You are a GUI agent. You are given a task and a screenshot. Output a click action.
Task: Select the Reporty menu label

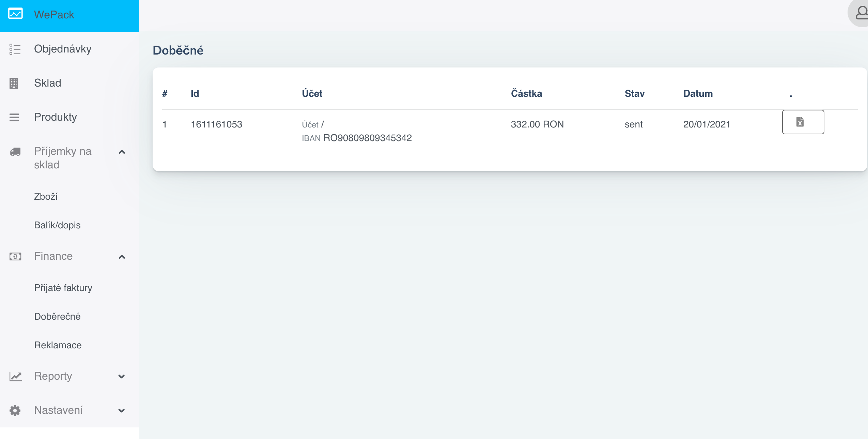click(x=53, y=376)
